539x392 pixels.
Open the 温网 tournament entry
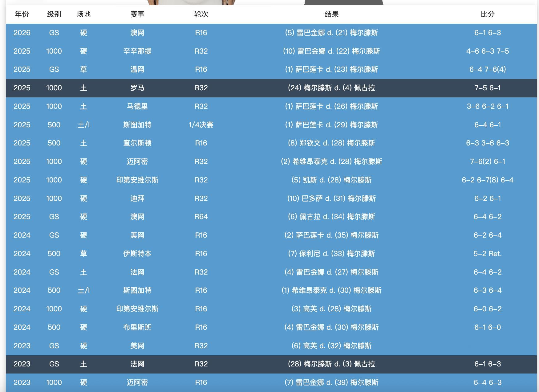click(x=136, y=69)
